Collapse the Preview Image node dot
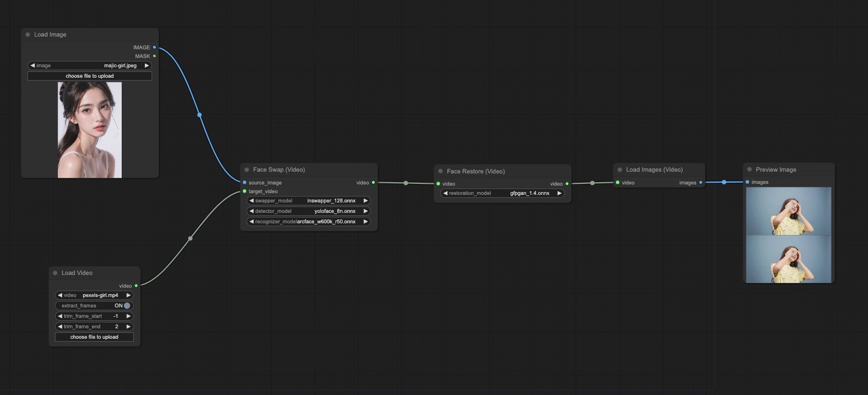This screenshot has height=395, width=868. click(x=749, y=170)
